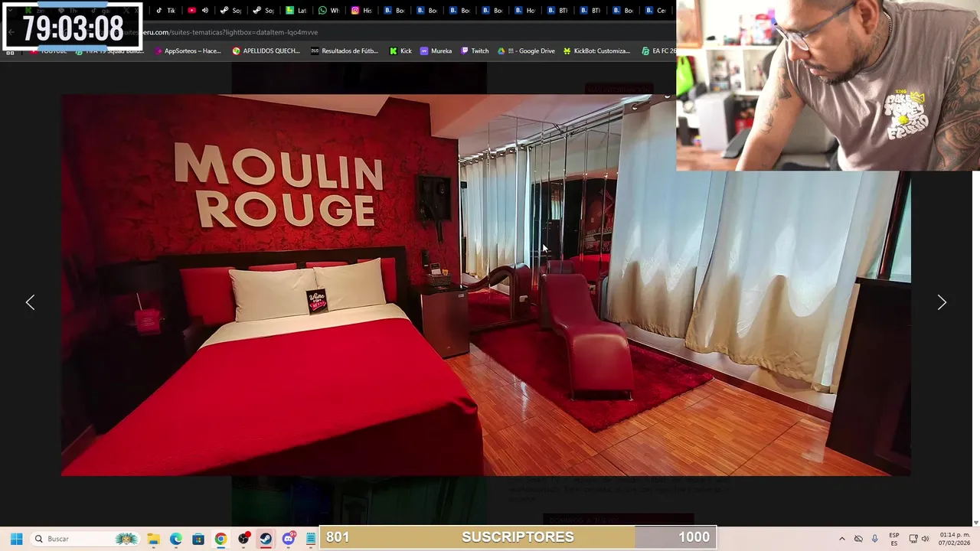Switch to the green 'Lat' tab
980x551 pixels.
coord(296,11)
